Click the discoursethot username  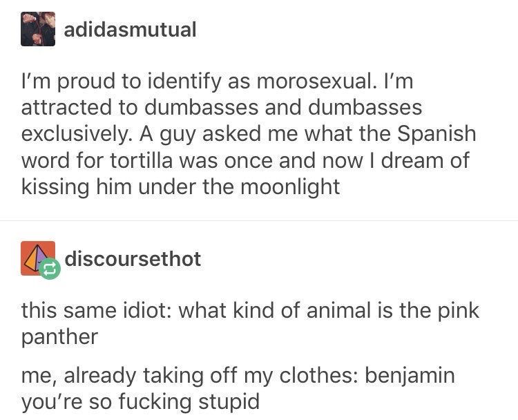click(x=133, y=259)
